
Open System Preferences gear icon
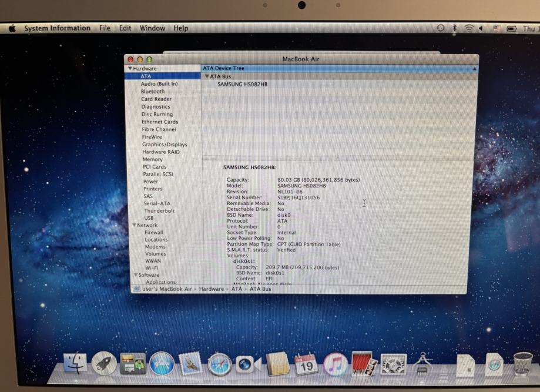tap(393, 364)
